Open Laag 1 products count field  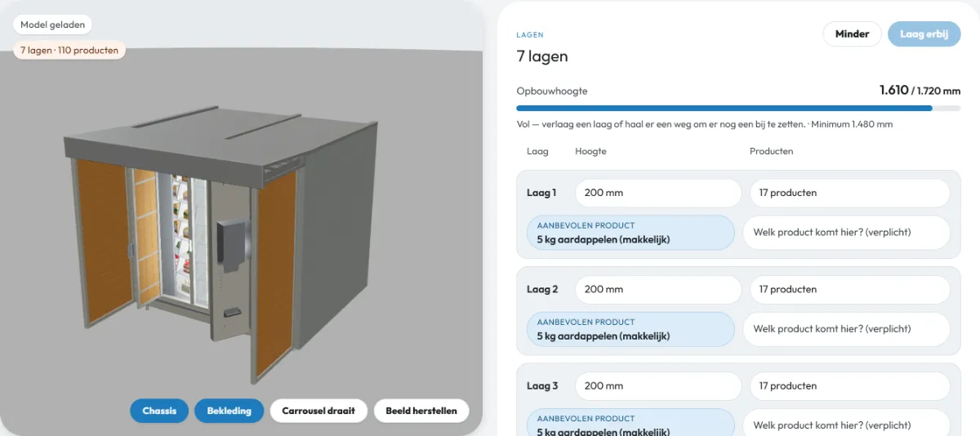coord(850,193)
